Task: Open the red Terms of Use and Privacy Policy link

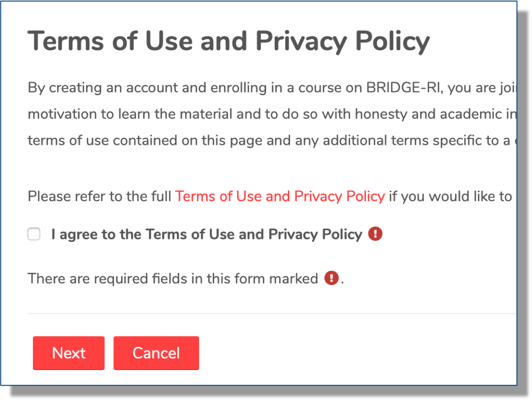Action: coord(280,196)
